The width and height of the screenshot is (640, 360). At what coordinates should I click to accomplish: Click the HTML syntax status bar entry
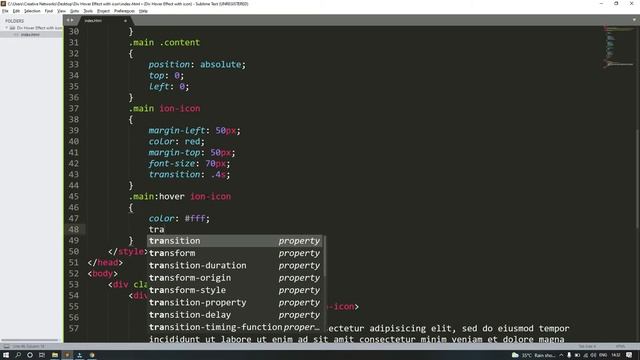620,346
